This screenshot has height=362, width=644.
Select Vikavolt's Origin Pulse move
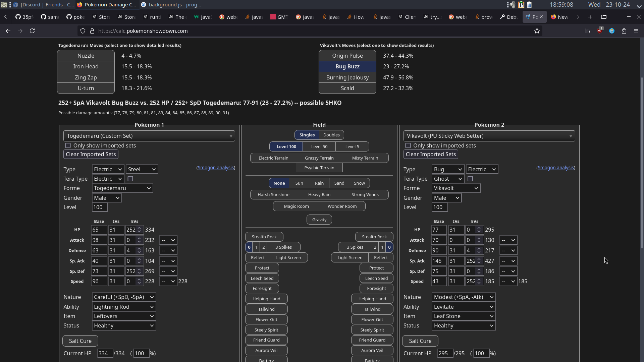347,56
